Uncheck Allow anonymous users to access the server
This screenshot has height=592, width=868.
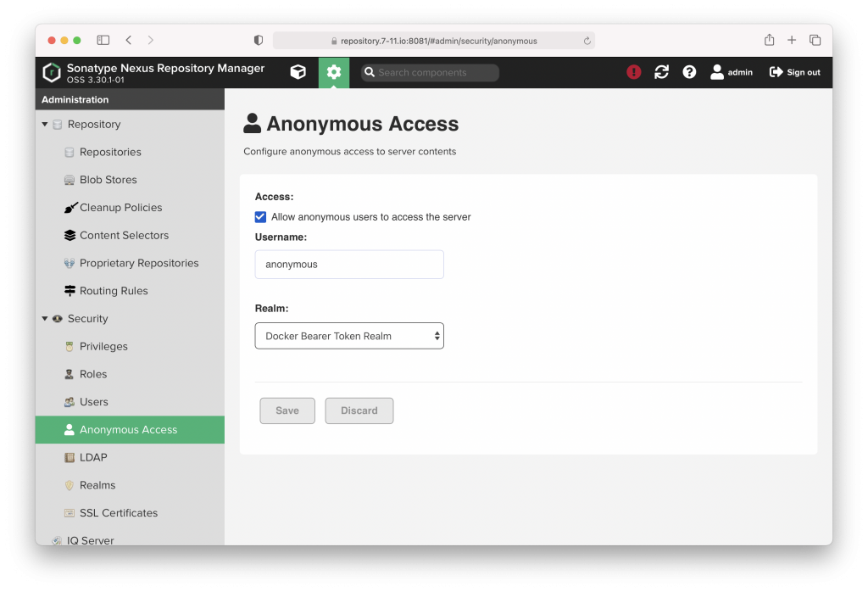coord(260,216)
